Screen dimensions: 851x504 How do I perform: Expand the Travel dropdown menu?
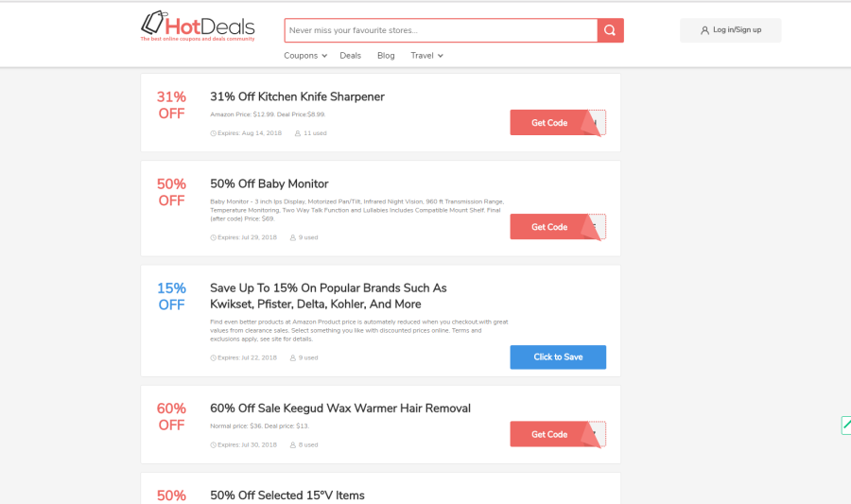point(427,56)
